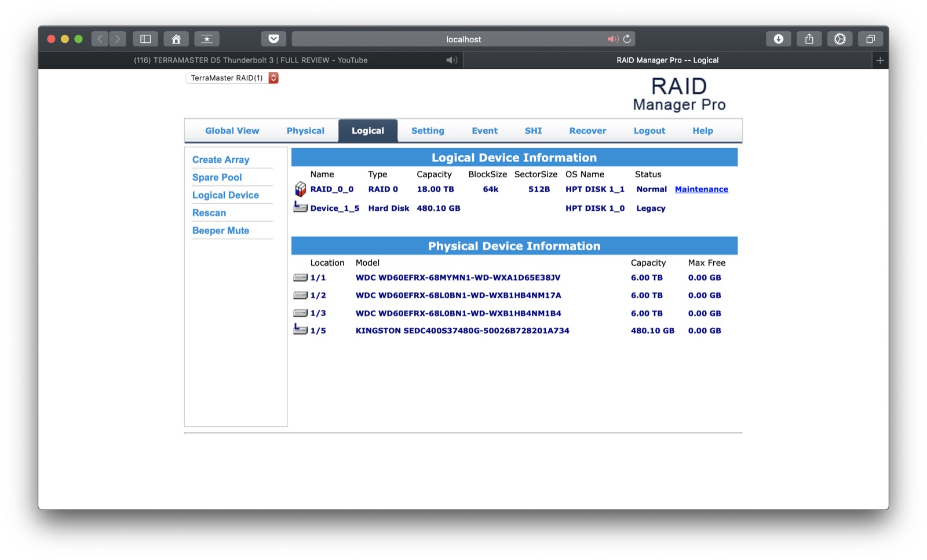Click the 480.10 GB capacity of disk 1/5
The image size is (927, 560).
point(652,331)
